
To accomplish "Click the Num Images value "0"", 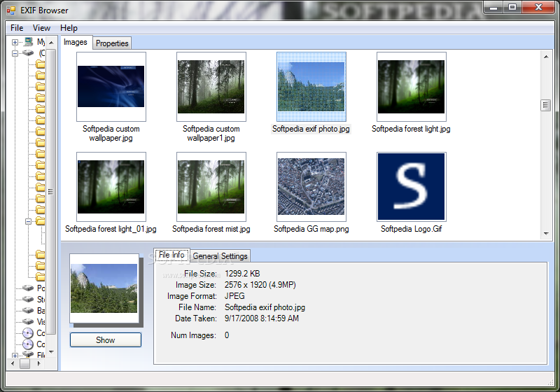I will [x=227, y=335].
